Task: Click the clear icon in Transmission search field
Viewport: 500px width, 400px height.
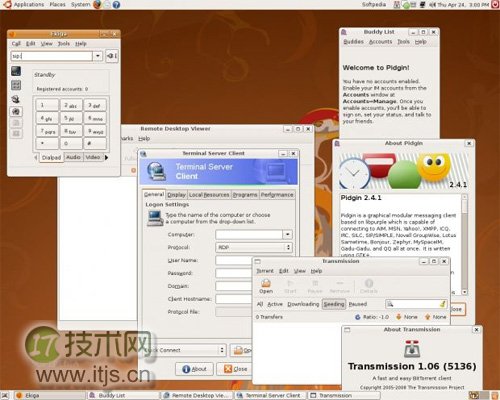Action: pyautogui.click(x=442, y=304)
